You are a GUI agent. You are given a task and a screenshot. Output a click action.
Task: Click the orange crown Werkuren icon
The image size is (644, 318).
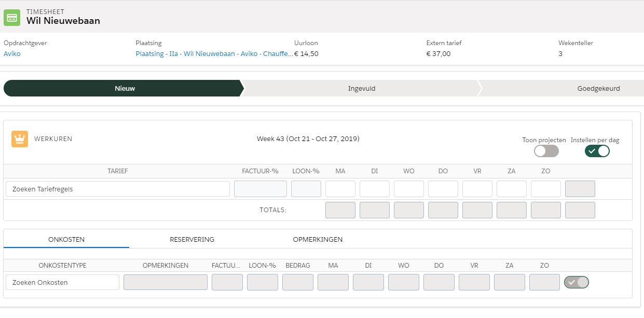(20, 139)
